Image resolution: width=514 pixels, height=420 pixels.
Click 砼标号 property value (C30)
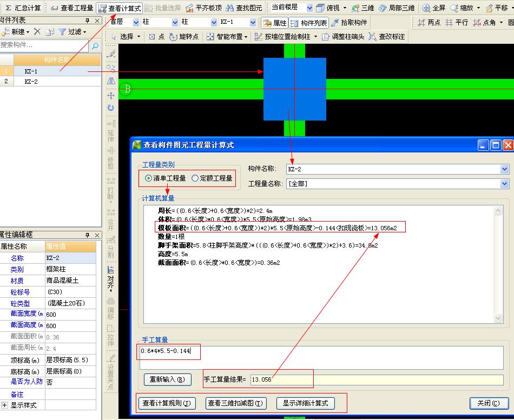click(x=70, y=292)
